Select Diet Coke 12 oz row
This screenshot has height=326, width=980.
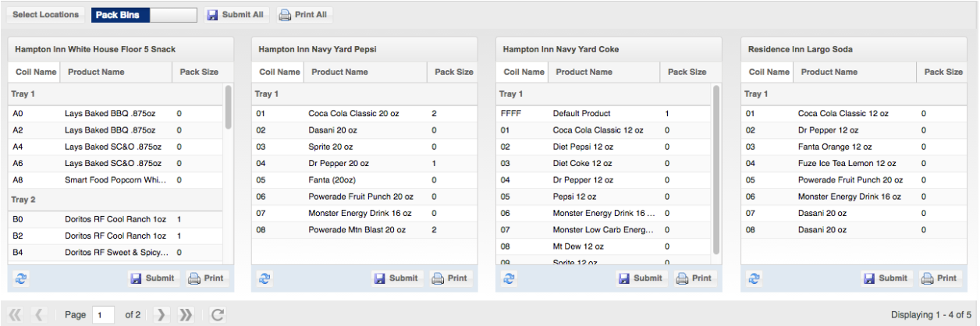pyautogui.click(x=605, y=164)
